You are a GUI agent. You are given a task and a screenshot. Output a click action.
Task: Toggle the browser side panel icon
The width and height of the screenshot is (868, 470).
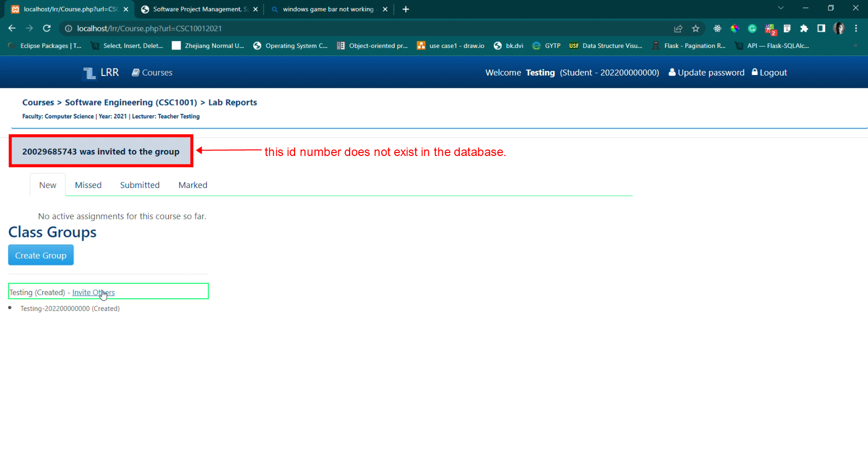coord(821,28)
